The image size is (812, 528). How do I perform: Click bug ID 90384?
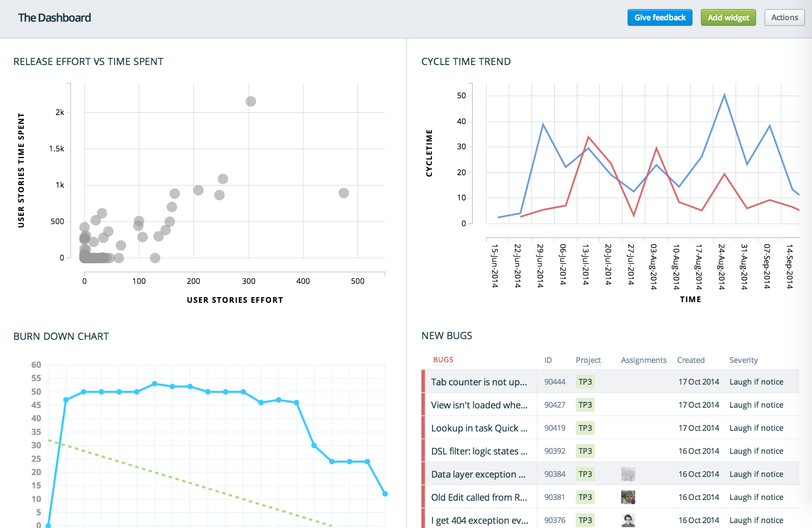[554, 474]
